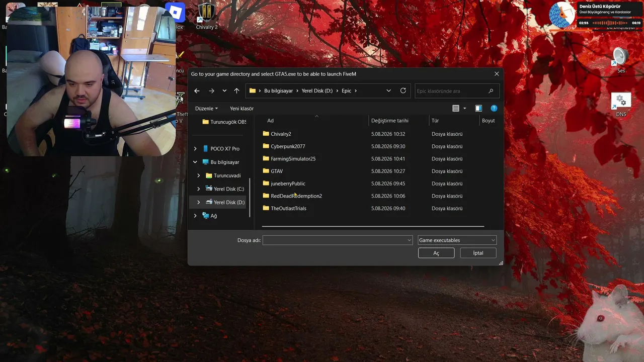Open the Düzenle menu
The height and width of the screenshot is (362, 644).
207,109
